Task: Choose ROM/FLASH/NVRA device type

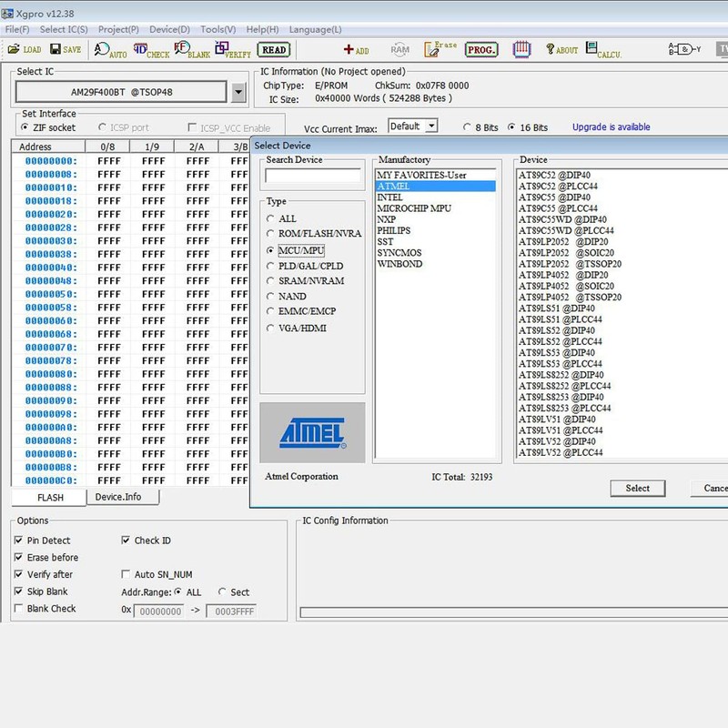Action: pyautogui.click(x=314, y=233)
